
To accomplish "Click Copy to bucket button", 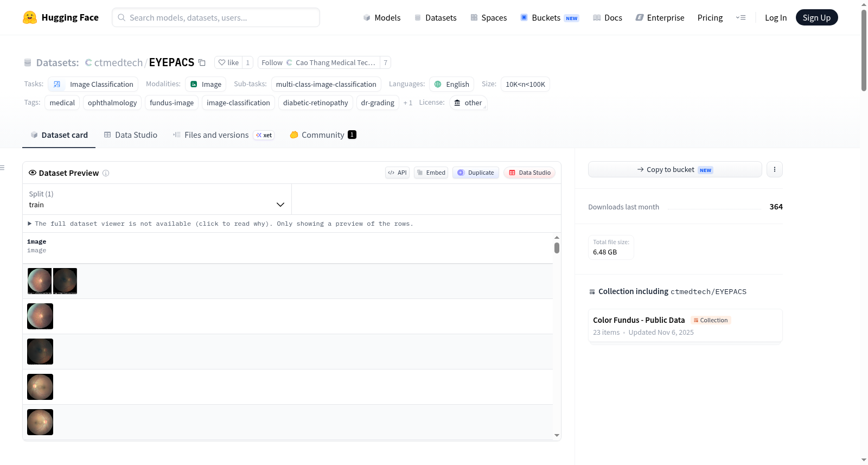I will (675, 169).
